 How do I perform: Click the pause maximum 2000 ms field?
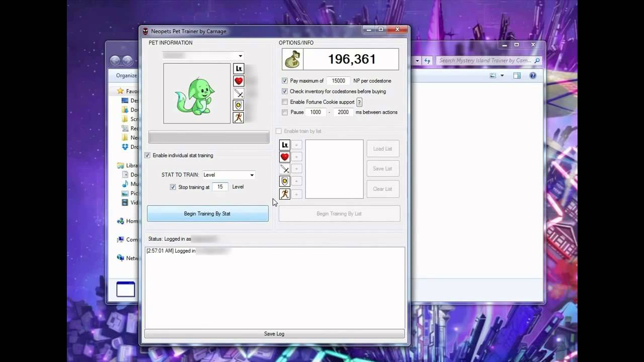point(343,112)
